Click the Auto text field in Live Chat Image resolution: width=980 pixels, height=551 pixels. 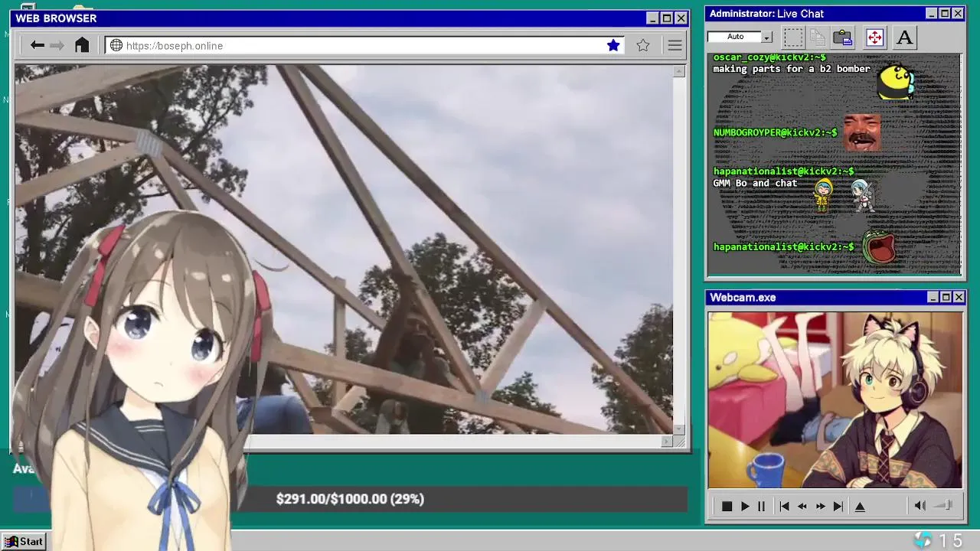pyautogui.click(x=735, y=37)
